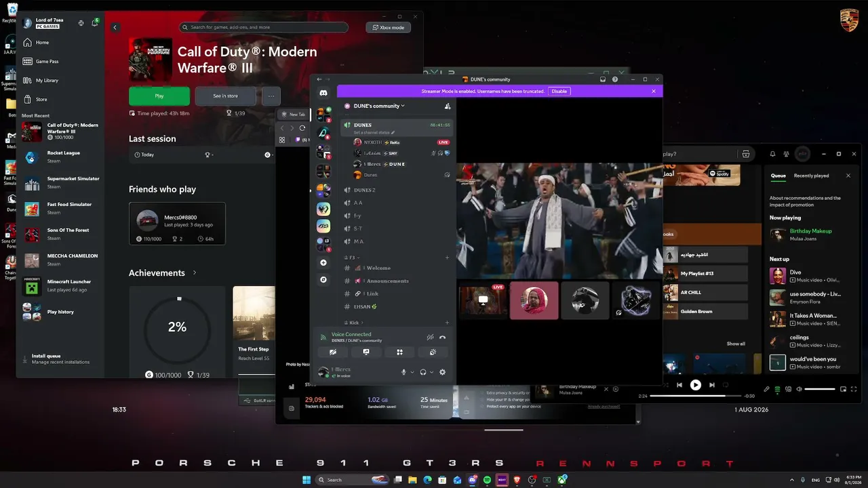Join the S-T voice channel
This screenshot has height=488, width=868.
click(x=397, y=228)
